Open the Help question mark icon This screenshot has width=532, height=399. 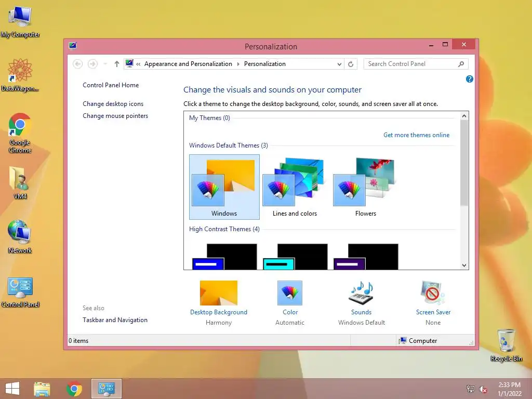point(470,79)
